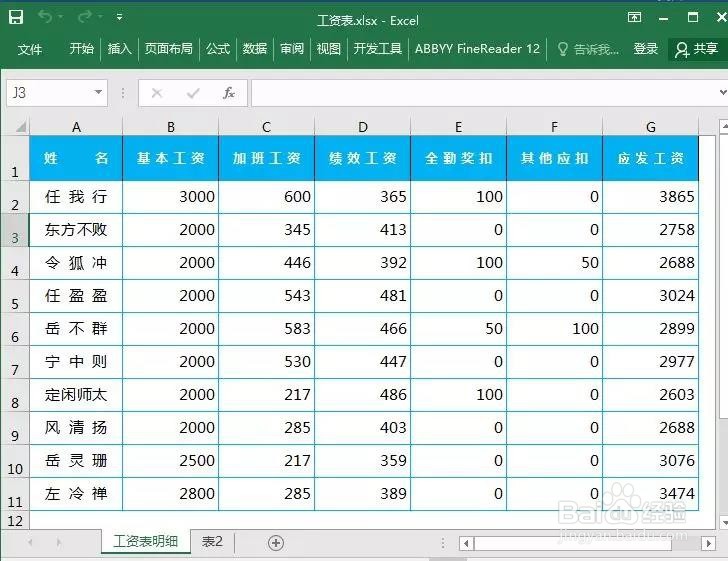This screenshot has width=728, height=561.
Task: Click the Tell me lightbulb search box
Action: pos(588,49)
